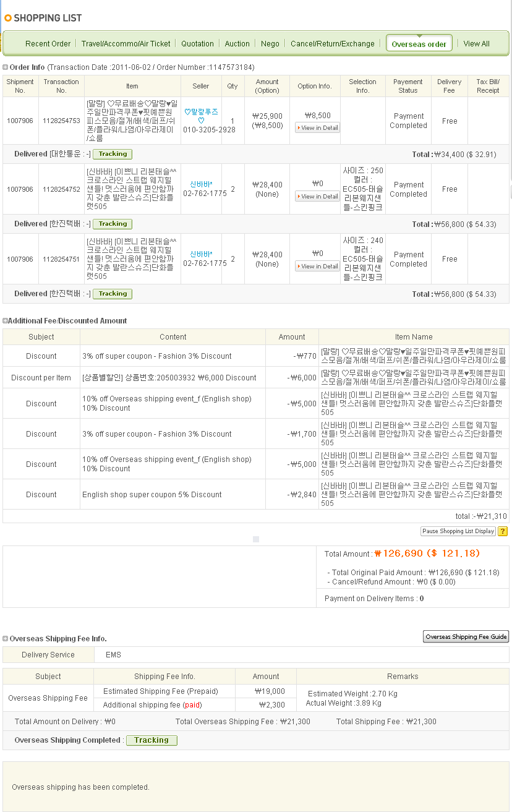Image resolution: width=512 pixels, height=812 pixels.
Task: Open item title for transaction 1128254752
Action: click(x=132, y=189)
